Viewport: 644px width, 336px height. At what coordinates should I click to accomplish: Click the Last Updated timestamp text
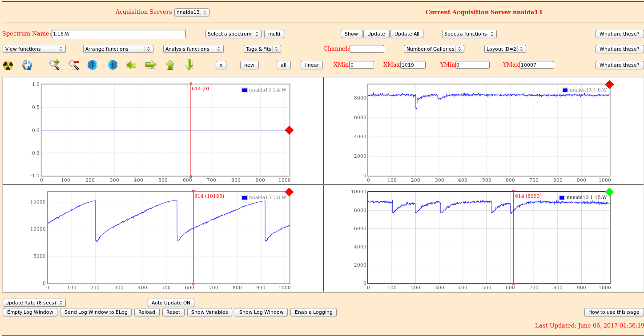589,325
